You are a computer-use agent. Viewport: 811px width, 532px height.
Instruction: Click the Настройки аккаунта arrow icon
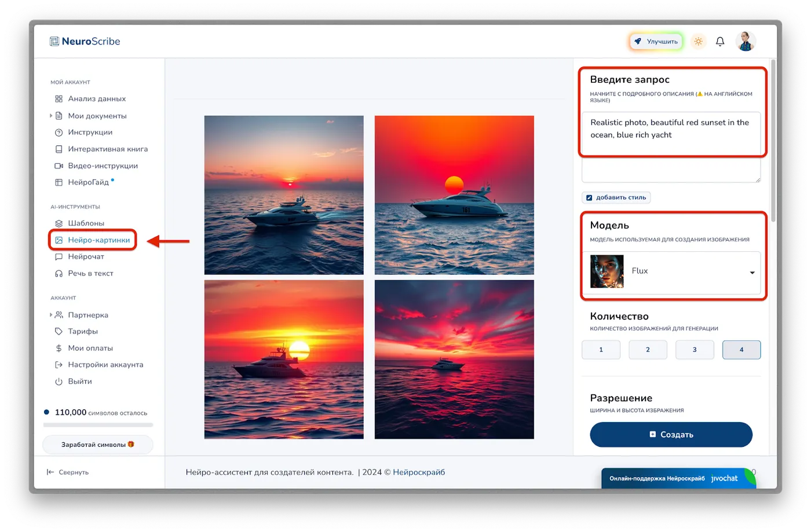pos(59,365)
